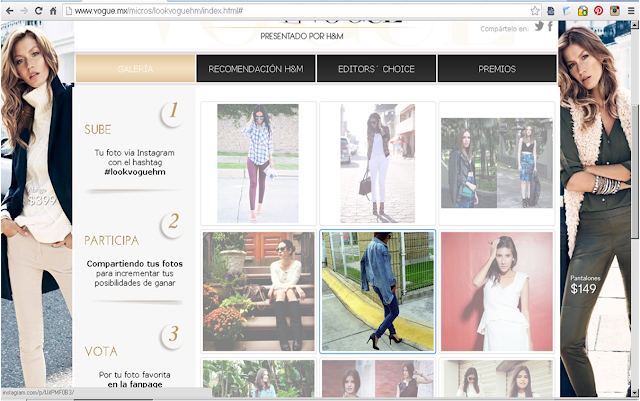Click the number 2 step badge

tap(173, 223)
